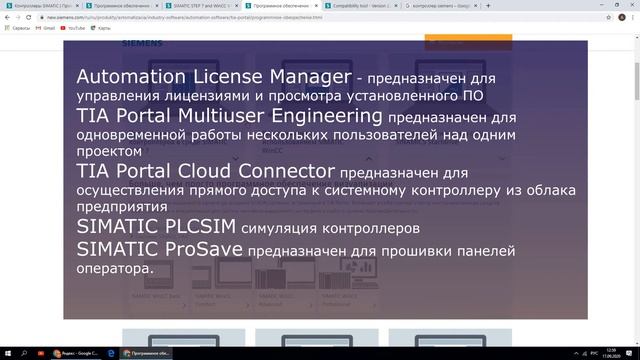Go back to the previous page
Image resolution: width=640 pixels, height=360 pixels.
7,18
